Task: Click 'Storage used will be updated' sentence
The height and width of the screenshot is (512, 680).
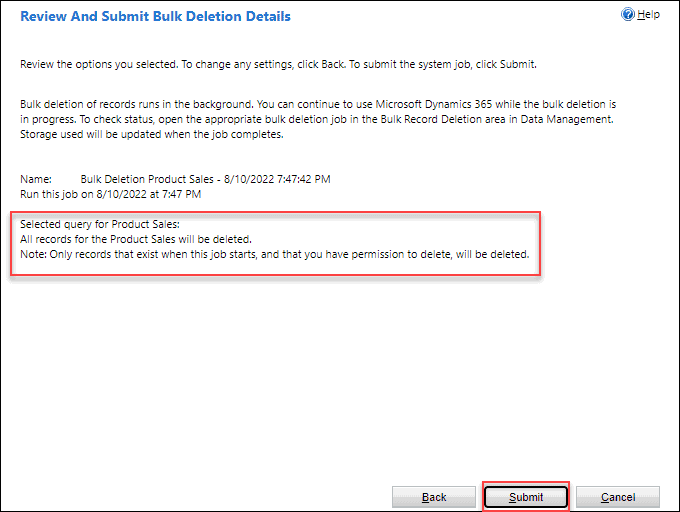Action: click(x=152, y=134)
